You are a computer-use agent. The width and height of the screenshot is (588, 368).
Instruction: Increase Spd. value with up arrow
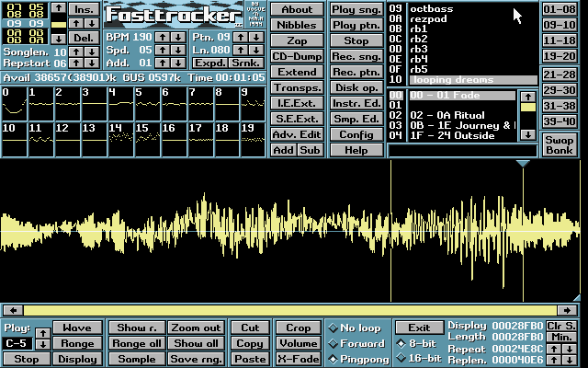pos(163,50)
